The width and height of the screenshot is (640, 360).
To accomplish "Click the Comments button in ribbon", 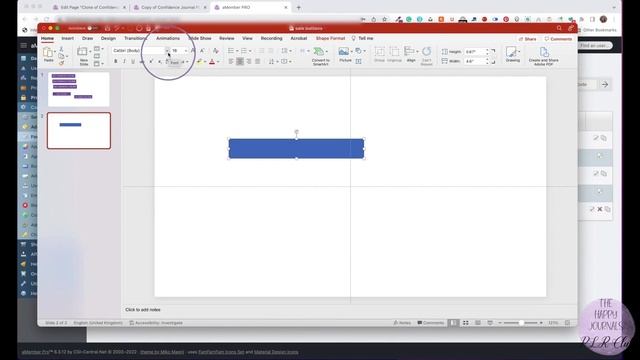I will pos(558,39).
